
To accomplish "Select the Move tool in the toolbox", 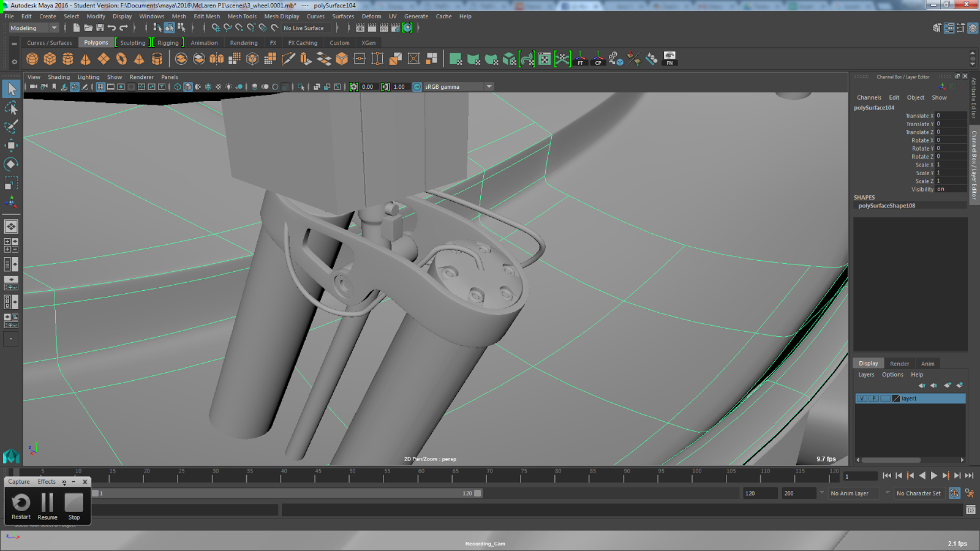I will coord(11,145).
